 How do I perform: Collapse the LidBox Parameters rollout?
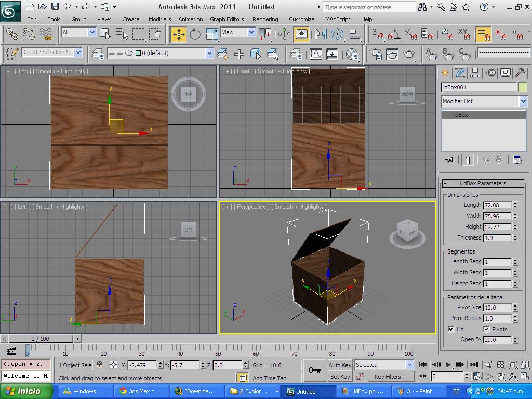tap(483, 183)
